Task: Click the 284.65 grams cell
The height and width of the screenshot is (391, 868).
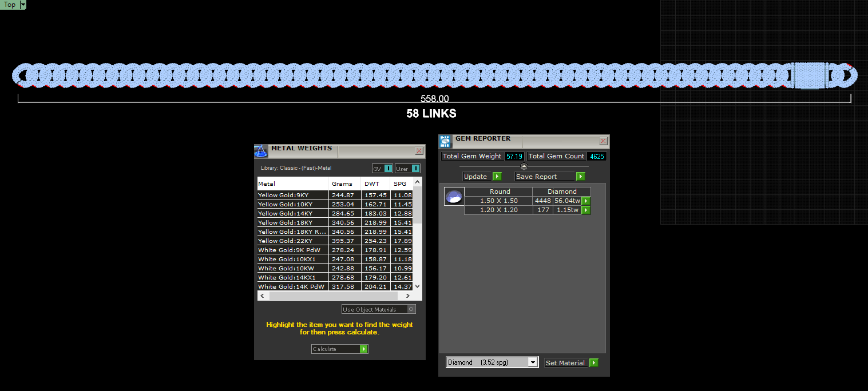Action: click(x=345, y=214)
